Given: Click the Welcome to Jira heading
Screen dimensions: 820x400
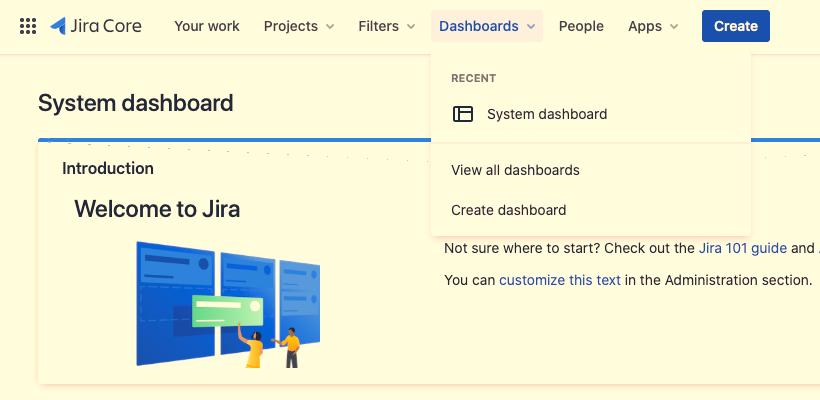Looking at the screenshot, I should (157, 209).
